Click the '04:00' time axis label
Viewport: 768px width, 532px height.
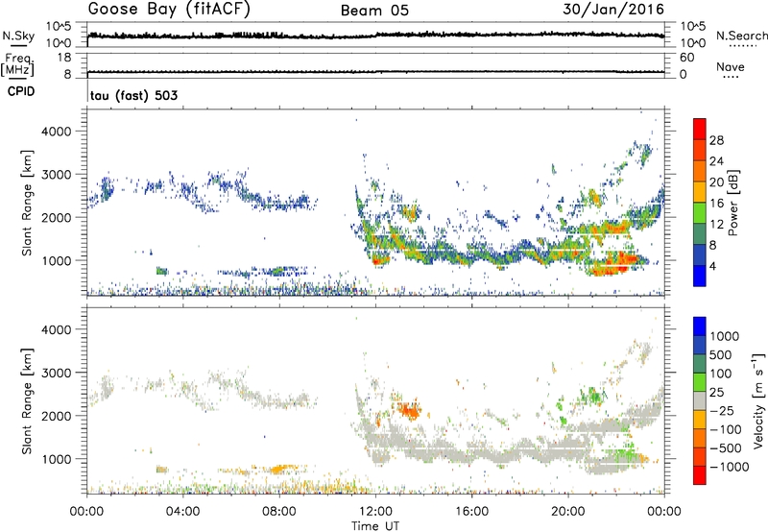pos(182,512)
